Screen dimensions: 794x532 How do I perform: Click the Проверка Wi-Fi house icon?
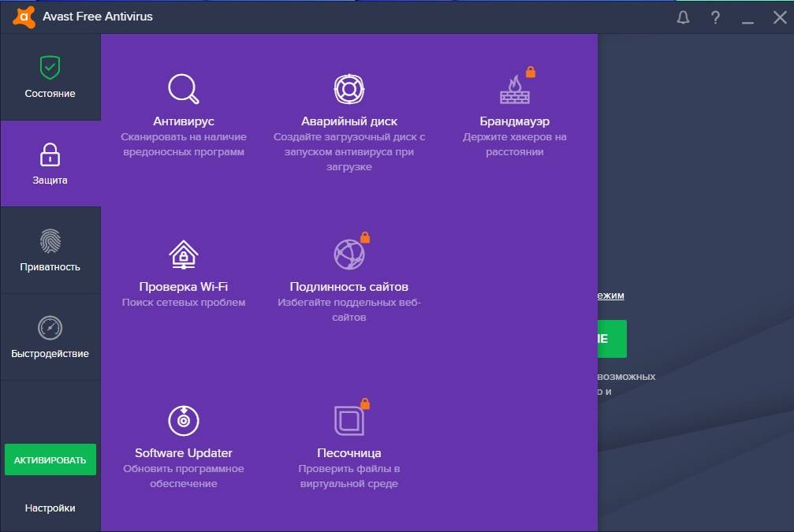[x=183, y=255]
